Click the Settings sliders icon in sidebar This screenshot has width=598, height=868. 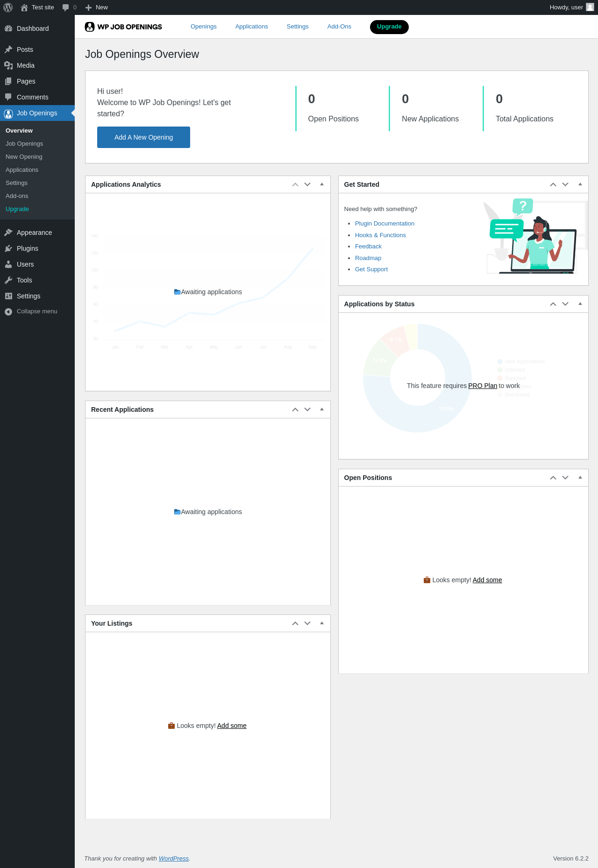[x=8, y=296]
